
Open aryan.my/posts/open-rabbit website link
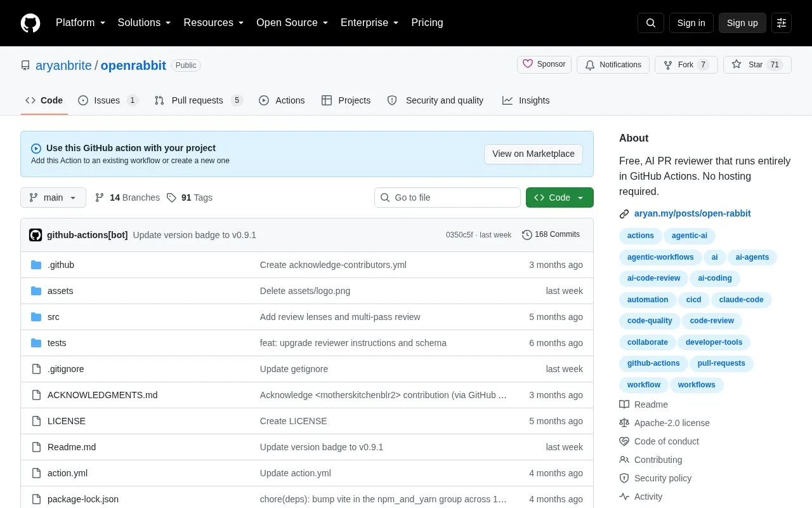point(693,213)
